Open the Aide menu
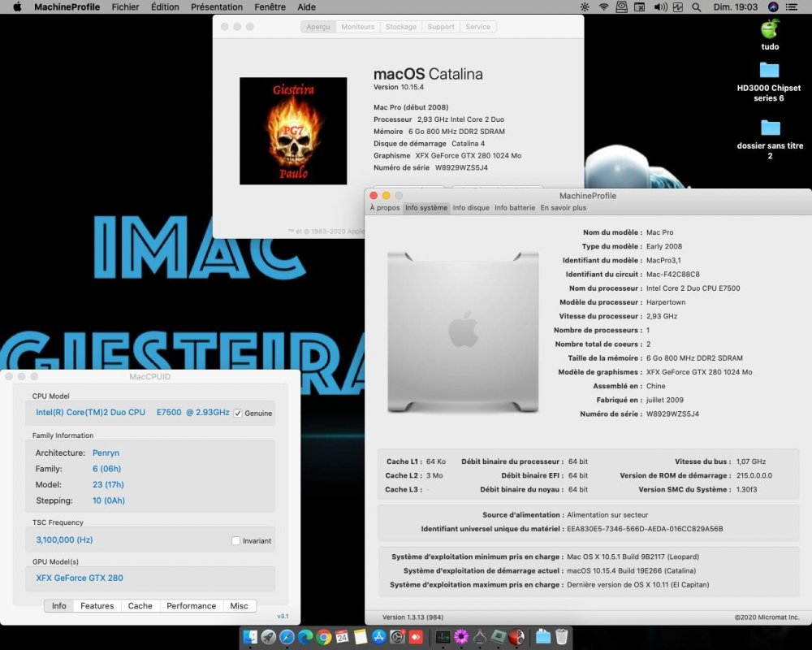812x650 pixels. point(307,6)
